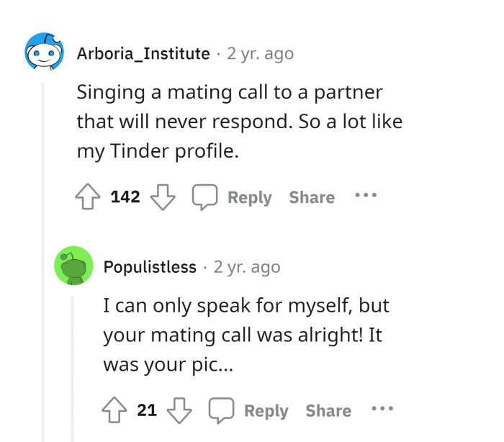
Task: Downvote the Populistless reply
Action: point(179,410)
